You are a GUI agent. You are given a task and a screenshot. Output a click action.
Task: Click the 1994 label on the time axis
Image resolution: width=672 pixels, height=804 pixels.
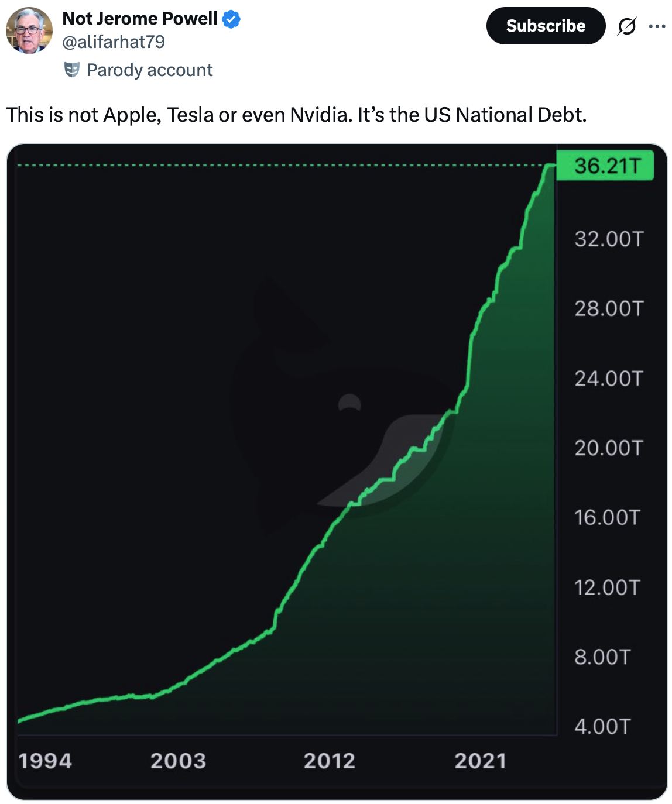tap(45, 761)
